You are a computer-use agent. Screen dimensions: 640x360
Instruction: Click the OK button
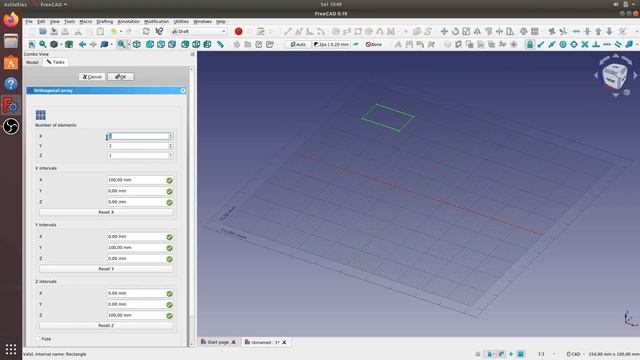pyautogui.click(x=121, y=76)
